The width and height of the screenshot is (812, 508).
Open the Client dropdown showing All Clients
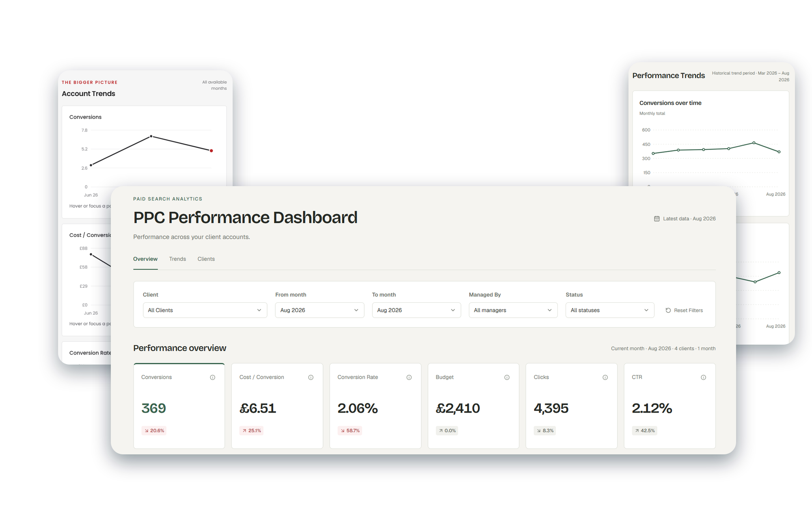point(205,310)
